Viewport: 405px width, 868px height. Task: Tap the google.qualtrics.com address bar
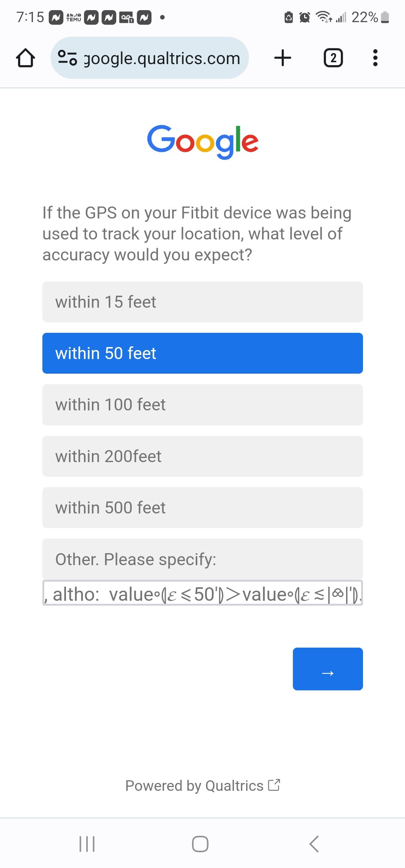[x=161, y=58]
